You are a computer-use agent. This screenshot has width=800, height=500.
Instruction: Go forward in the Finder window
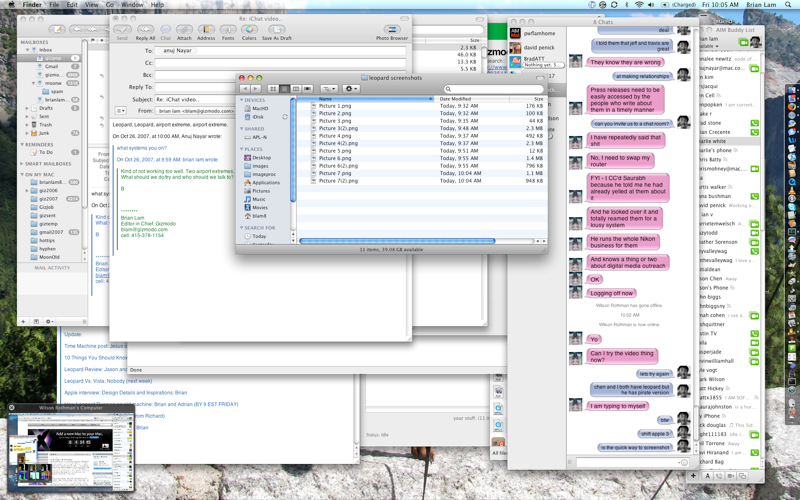(x=256, y=89)
